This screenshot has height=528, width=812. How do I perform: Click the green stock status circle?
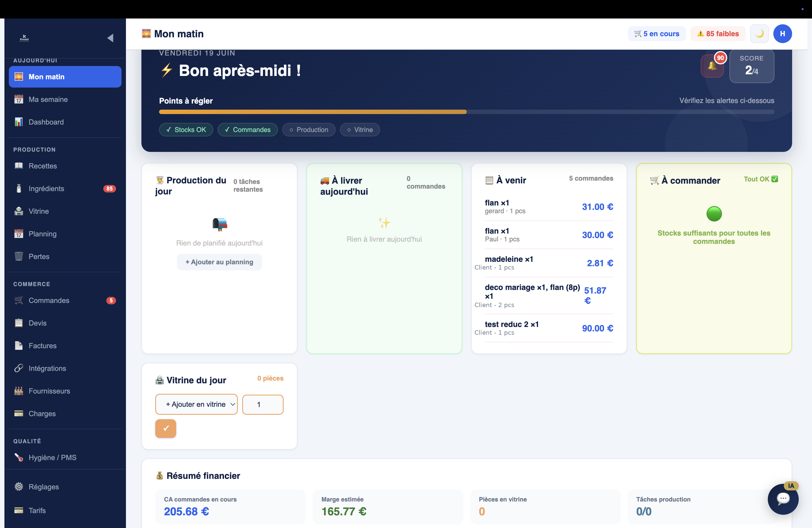tap(714, 214)
